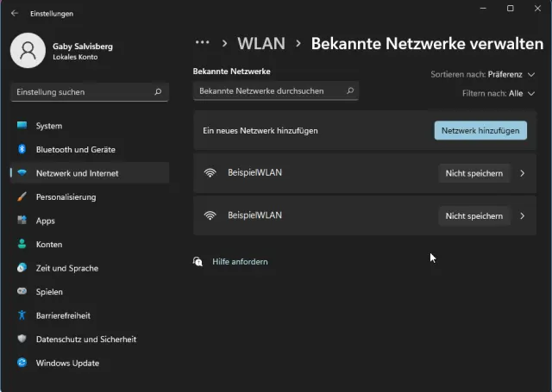Click search magnifier in Einstellung suchen
Viewport: 552px width, 392px height.
click(x=158, y=92)
